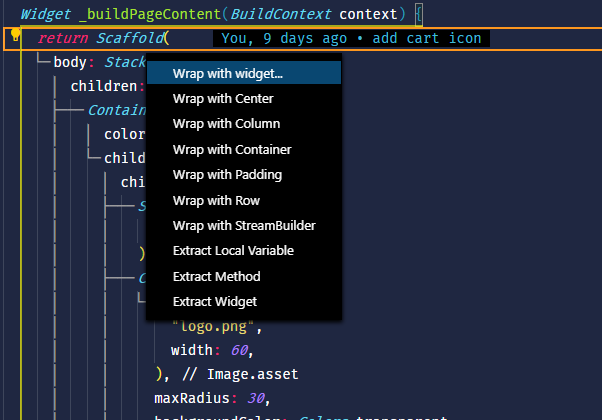
Task: Click the '30' maxRadius value
Action: [x=256, y=399]
